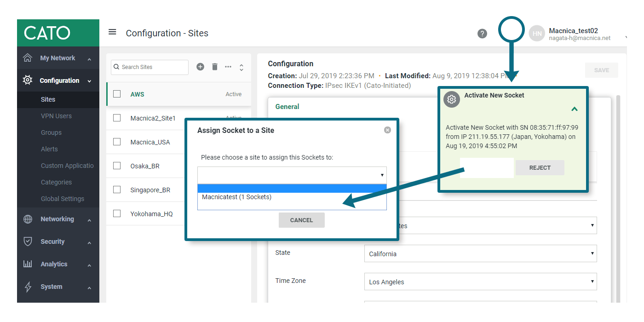Click the CATO logo

pos(47,33)
